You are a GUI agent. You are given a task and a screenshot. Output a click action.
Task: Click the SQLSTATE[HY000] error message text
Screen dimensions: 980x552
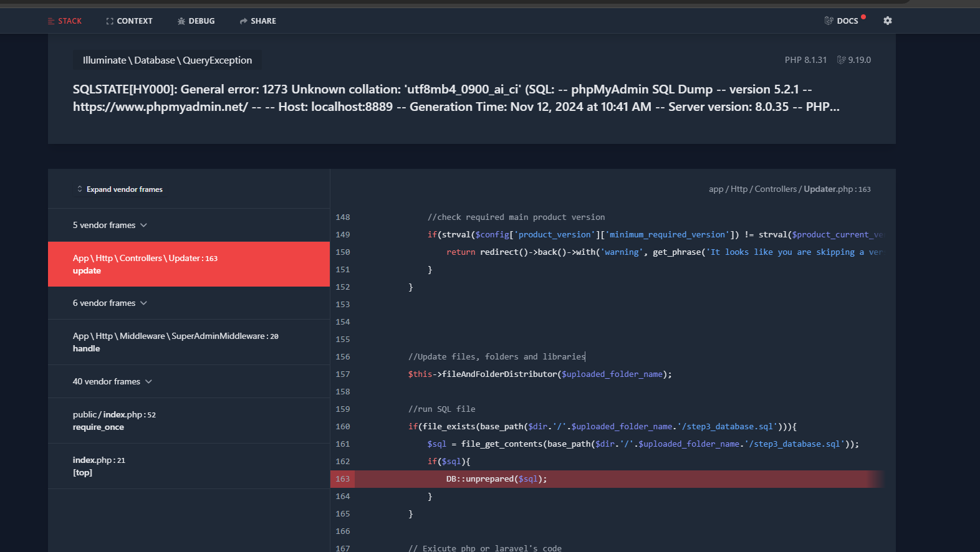(456, 98)
